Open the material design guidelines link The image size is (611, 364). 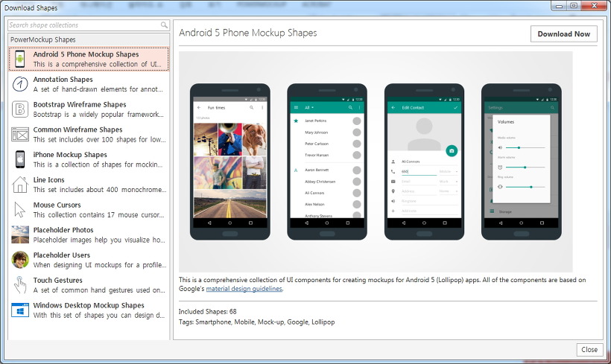244,289
